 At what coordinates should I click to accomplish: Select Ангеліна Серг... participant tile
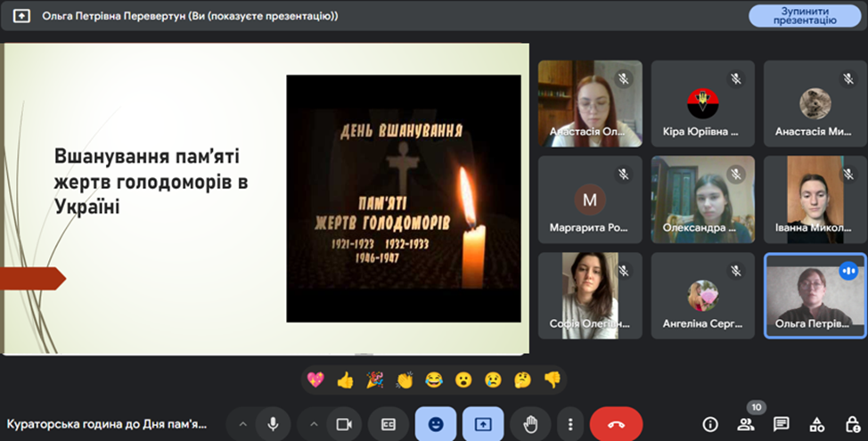point(702,296)
